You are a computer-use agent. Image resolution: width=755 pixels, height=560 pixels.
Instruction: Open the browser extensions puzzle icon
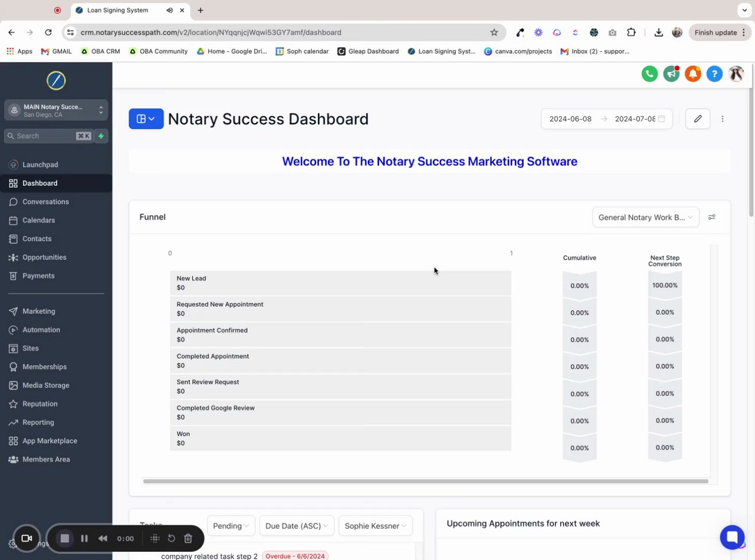point(631,32)
